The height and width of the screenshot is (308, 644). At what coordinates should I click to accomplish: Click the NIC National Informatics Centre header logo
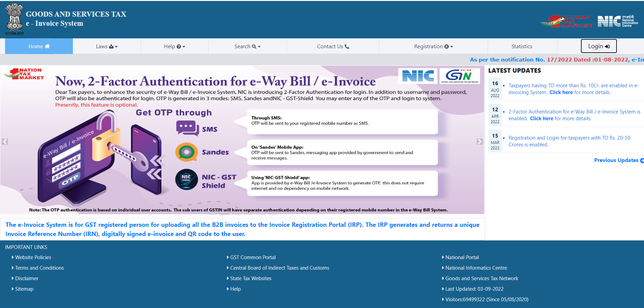coord(618,21)
